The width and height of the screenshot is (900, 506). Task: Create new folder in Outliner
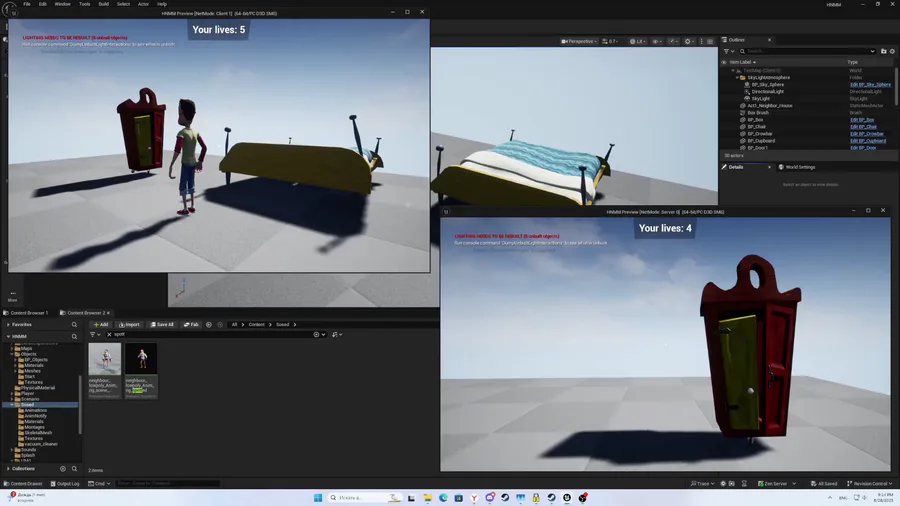click(x=883, y=51)
